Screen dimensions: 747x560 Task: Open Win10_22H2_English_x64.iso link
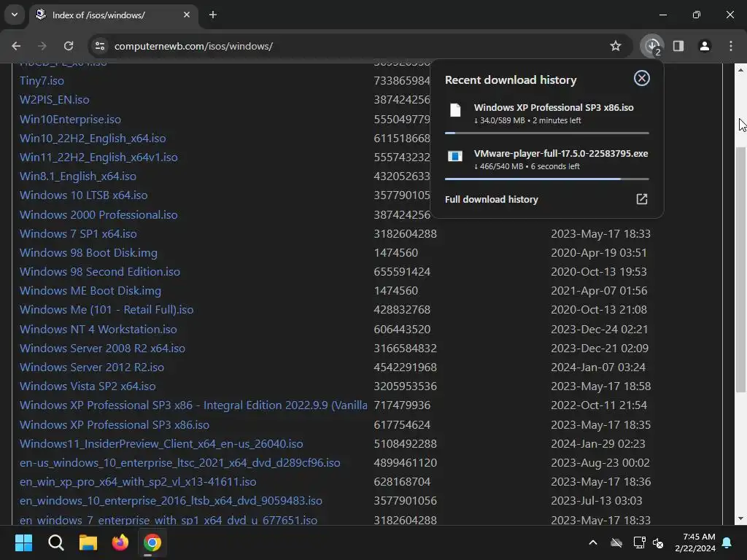click(x=93, y=138)
